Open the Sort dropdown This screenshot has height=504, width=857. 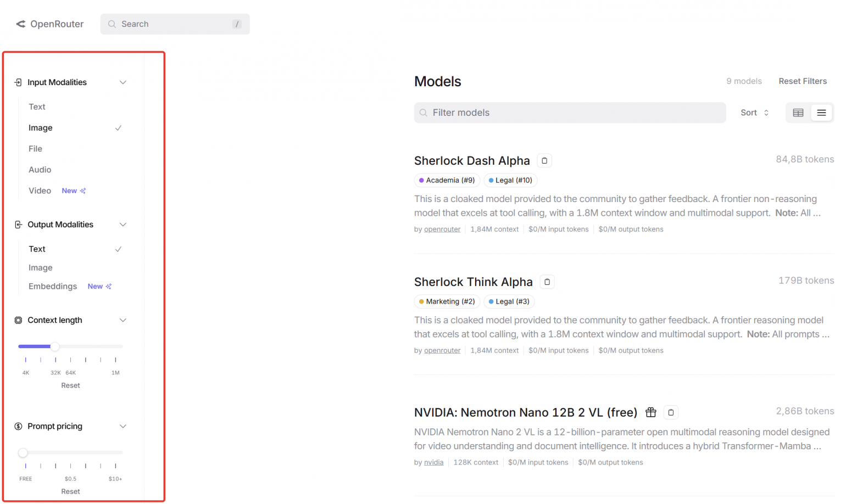point(754,113)
